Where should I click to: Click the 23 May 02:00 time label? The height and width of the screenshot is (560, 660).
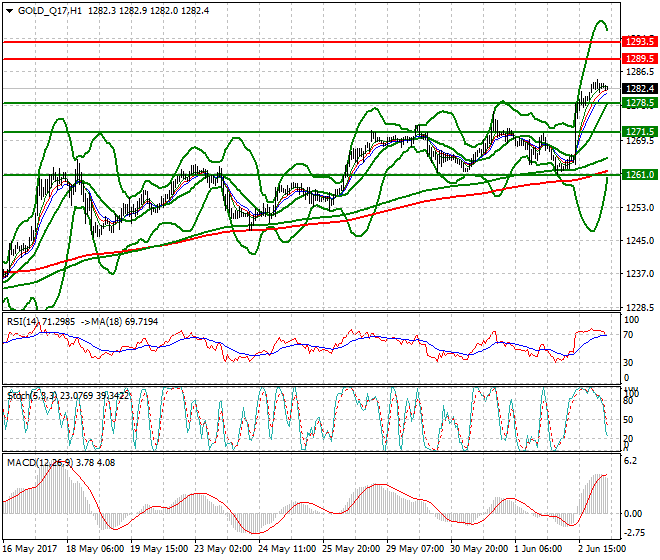(224, 549)
